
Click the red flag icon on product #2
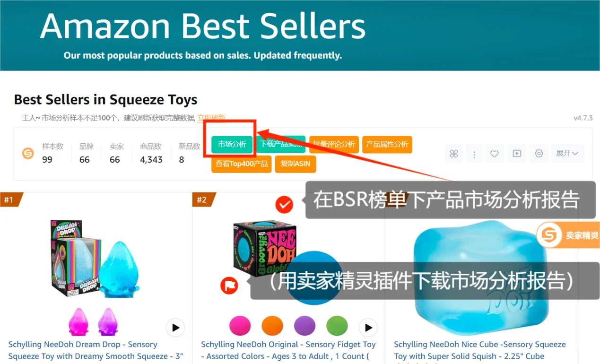tap(229, 286)
